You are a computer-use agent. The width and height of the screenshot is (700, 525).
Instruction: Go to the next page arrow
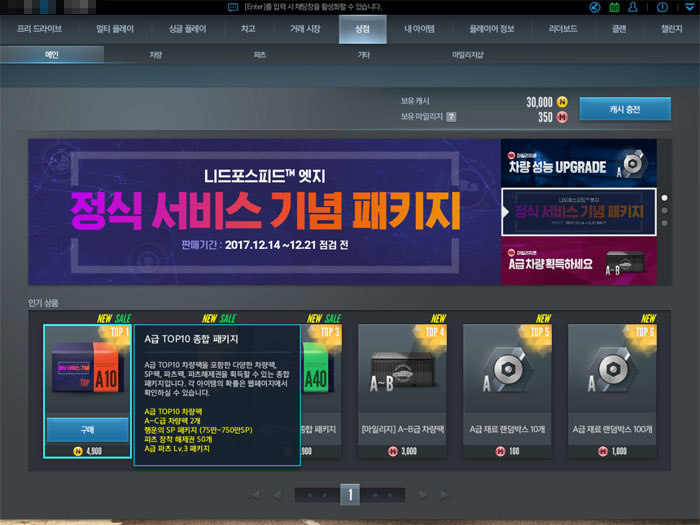tap(422, 495)
